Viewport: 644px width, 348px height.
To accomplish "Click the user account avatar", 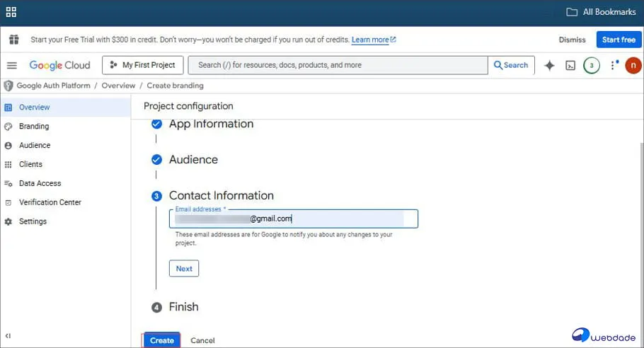I will coord(633,65).
